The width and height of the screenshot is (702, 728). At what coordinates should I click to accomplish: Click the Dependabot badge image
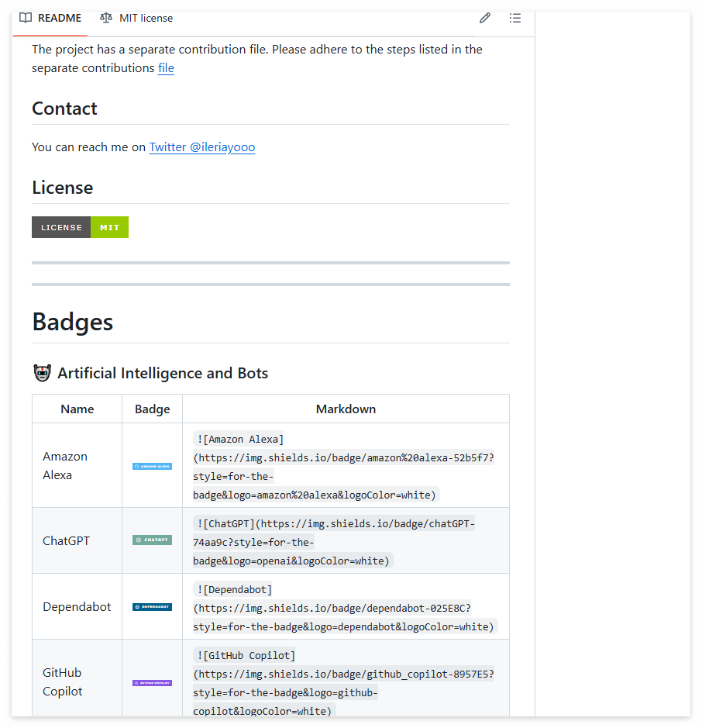(152, 607)
